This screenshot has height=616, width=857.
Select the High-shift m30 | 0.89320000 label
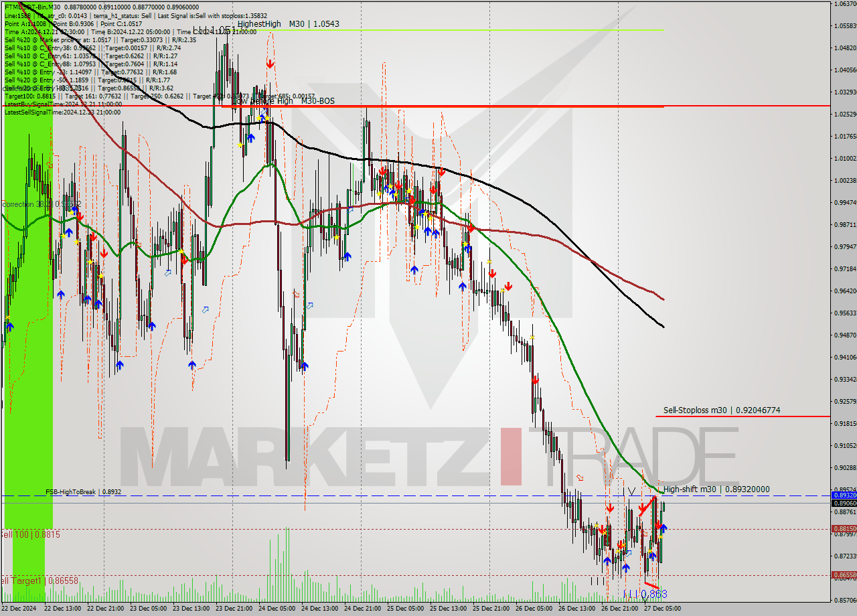point(716,489)
